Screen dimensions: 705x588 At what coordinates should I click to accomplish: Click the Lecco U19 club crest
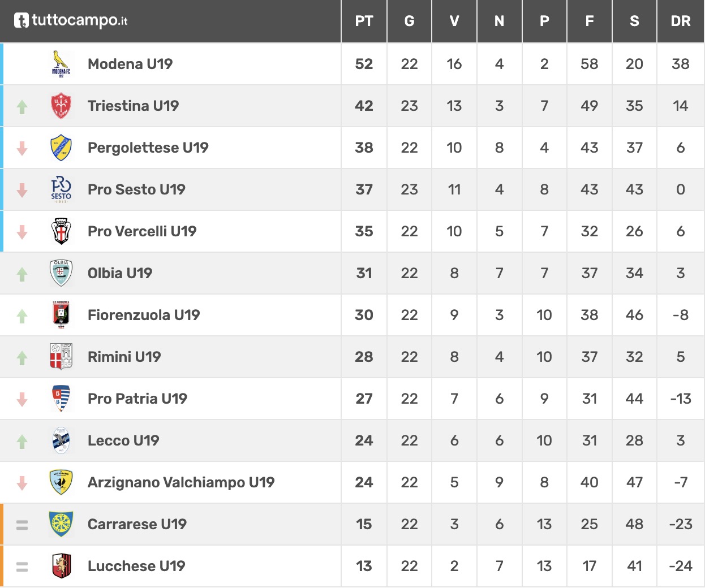click(x=61, y=440)
